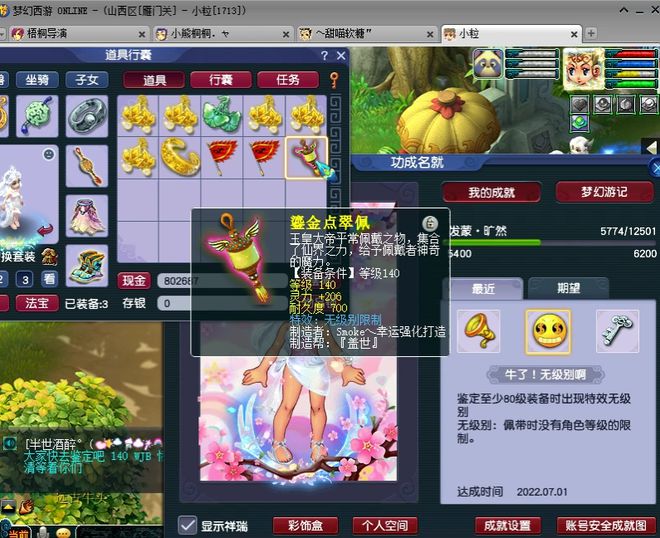The image size is (660, 538).
Task: Click the green gem buff icon
Action: click(579, 123)
